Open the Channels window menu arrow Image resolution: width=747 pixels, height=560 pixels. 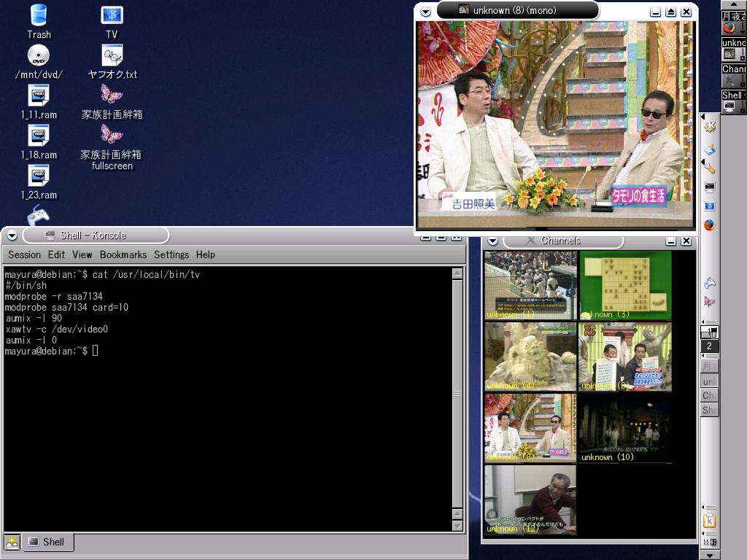click(x=493, y=241)
